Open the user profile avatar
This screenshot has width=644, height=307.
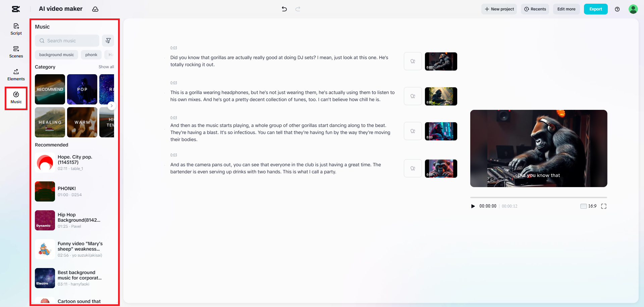coord(633,9)
